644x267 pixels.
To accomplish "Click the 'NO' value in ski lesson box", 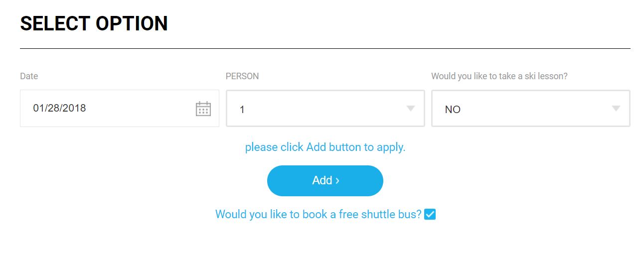I will coord(453,110).
